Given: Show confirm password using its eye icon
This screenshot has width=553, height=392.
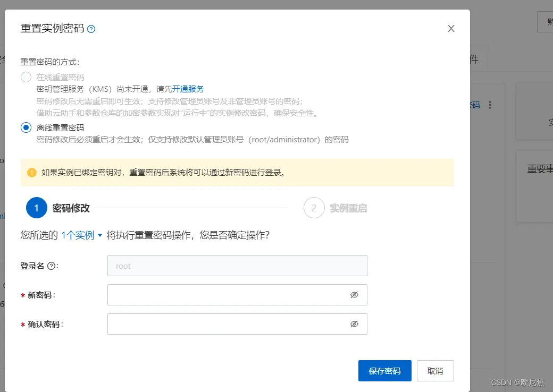Looking at the screenshot, I should (x=355, y=323).
